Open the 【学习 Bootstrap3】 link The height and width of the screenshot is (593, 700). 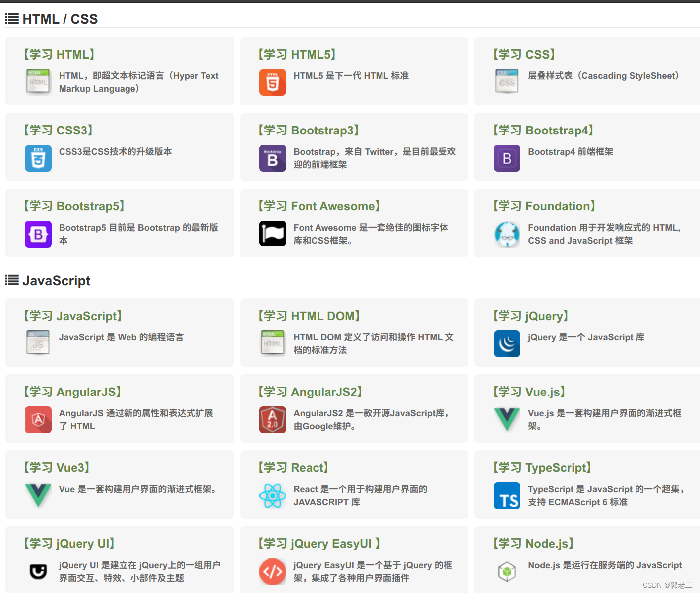coord(308,130)
